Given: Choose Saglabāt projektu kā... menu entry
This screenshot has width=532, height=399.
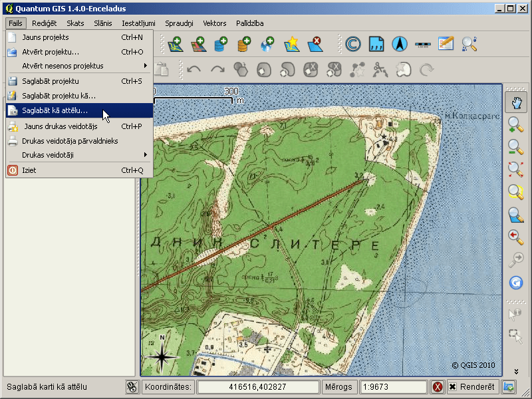Looking at the screenshot, I should click(x=79, y=96).
